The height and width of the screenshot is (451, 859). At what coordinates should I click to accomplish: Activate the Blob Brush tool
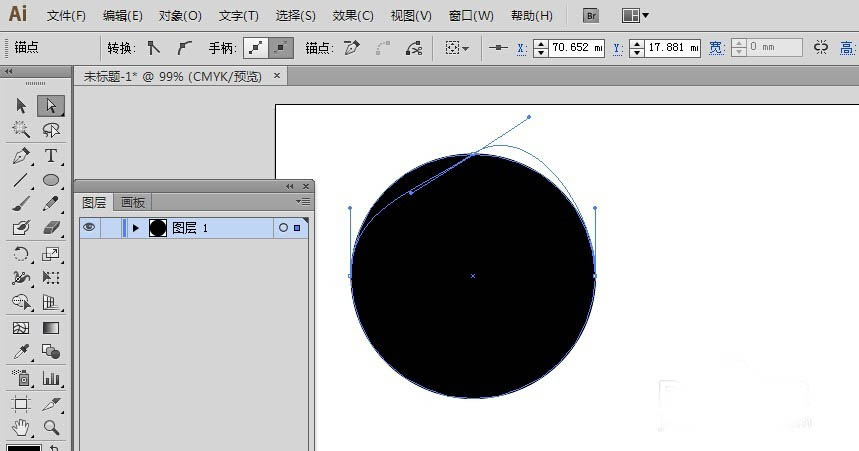pyautogui.click(x=21, y=227)
